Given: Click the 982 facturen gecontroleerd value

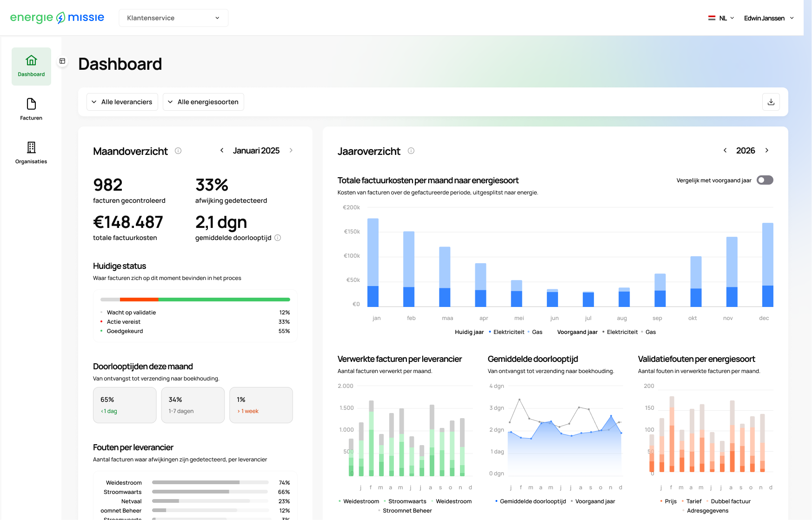Looking at the screenshot, I should pyautogui.click(x=108, y=185).
